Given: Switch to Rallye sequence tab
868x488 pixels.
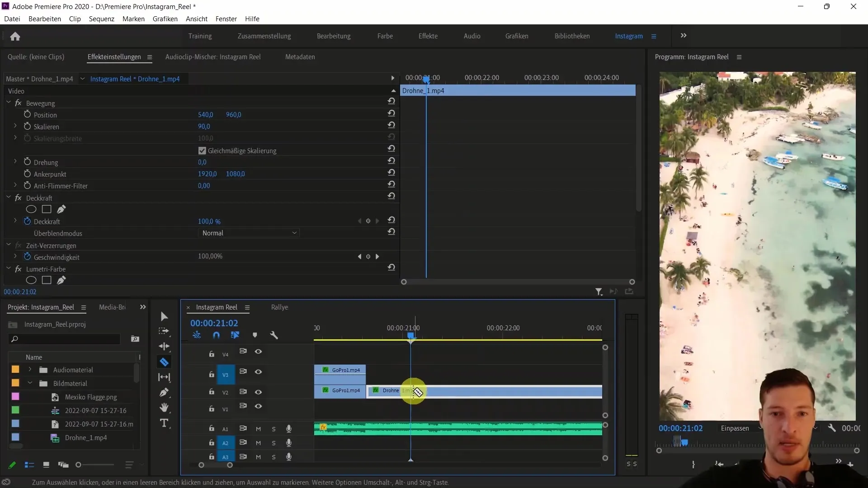Looking at the screenshot, I should tap(279, 307).
